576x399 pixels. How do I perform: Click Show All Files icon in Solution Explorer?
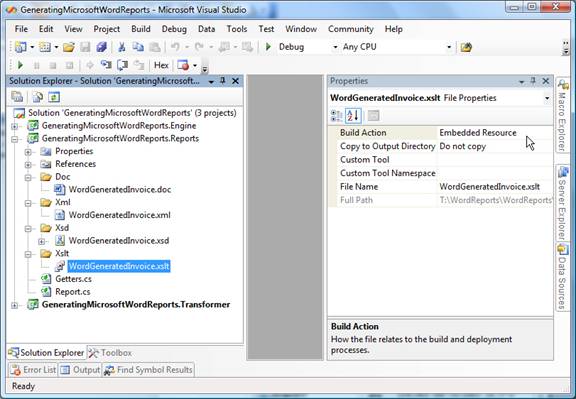(x=37, y=97)
